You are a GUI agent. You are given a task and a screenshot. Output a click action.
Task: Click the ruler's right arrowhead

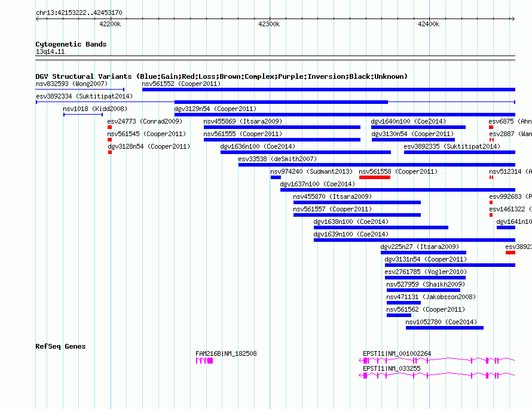513,19
